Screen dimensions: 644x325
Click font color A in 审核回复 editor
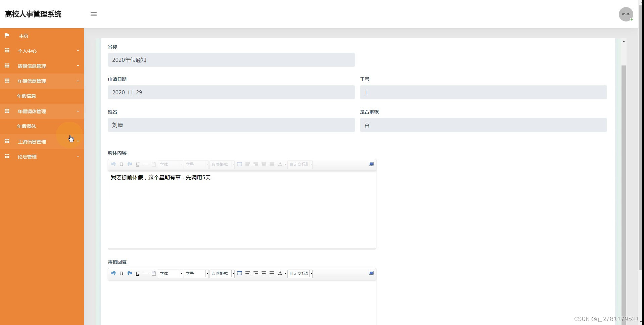pyautogui.click(x=280, y=273)
